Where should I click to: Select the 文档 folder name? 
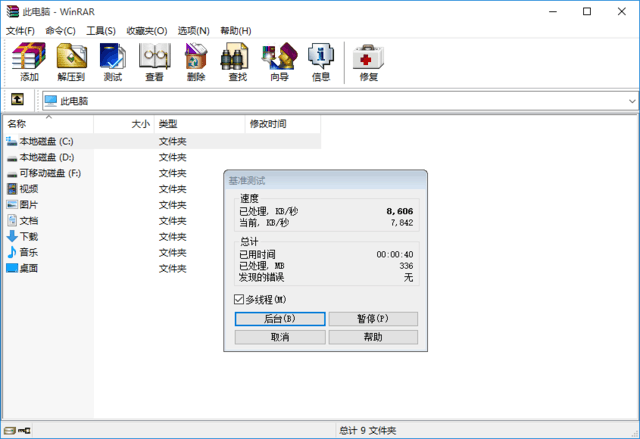tap(29, 221)
